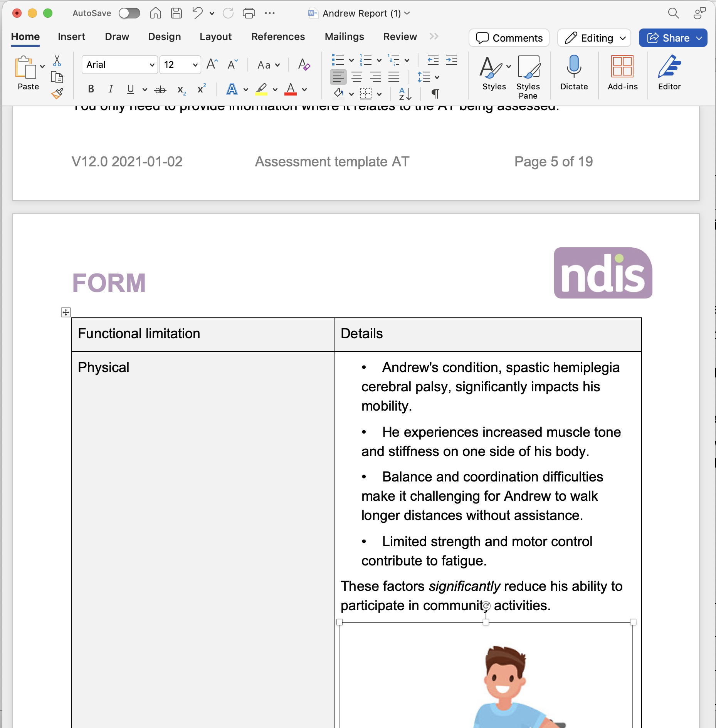The width and height of the screenshot is (716, 728).
Task: Switch to the Draw tab
Action: [x=117, y=37]
